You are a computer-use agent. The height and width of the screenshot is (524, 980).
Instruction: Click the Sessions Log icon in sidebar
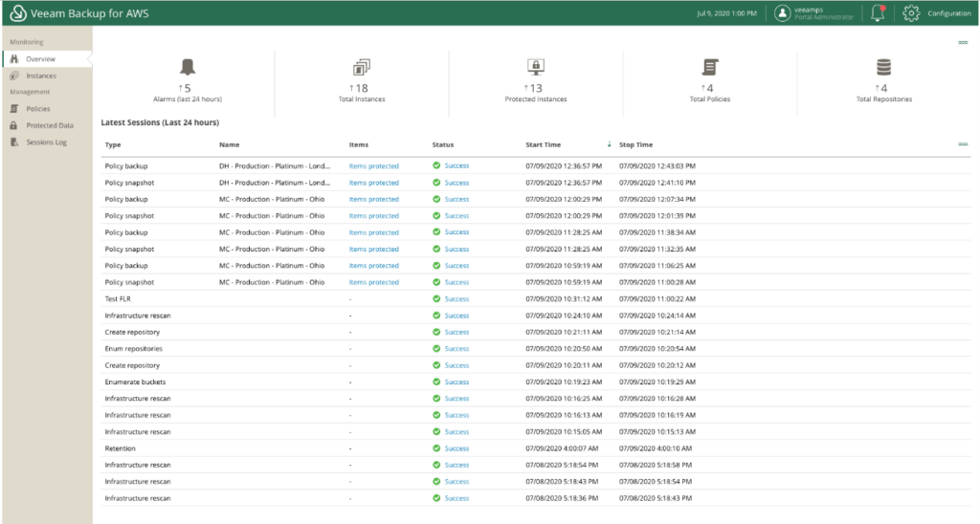point(14,142)
